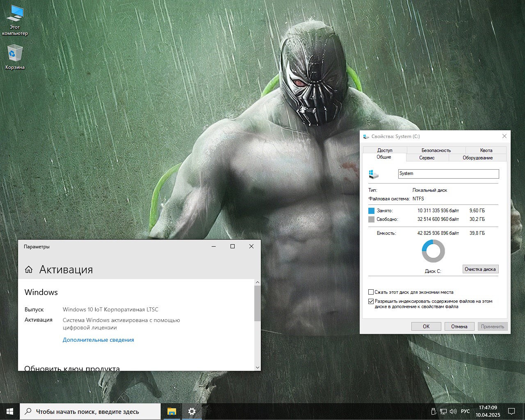This screenshot has height=420, width=525.
Task: Click the Локальный диск type value
Action: tap(430, 190)
